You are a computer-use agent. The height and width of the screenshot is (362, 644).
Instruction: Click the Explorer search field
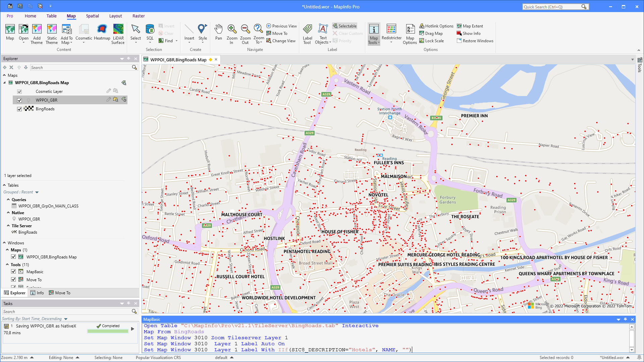[x=81, y=67]
